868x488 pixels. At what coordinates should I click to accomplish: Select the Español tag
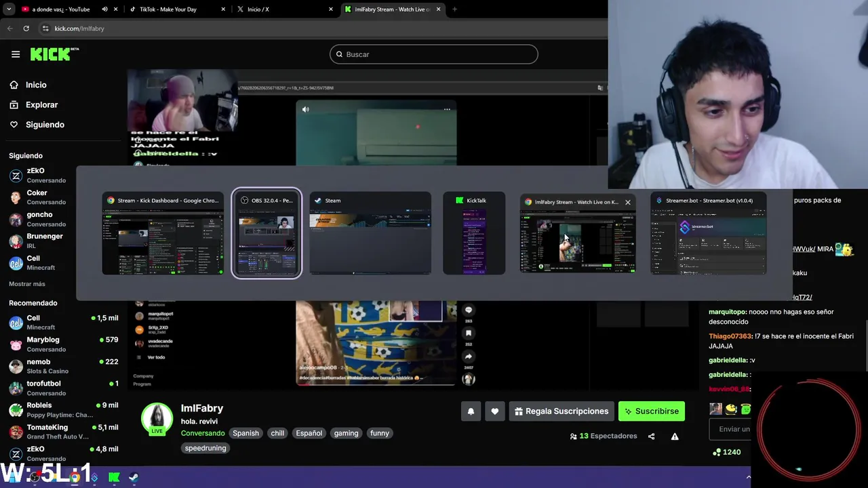[x=309, y=433]
